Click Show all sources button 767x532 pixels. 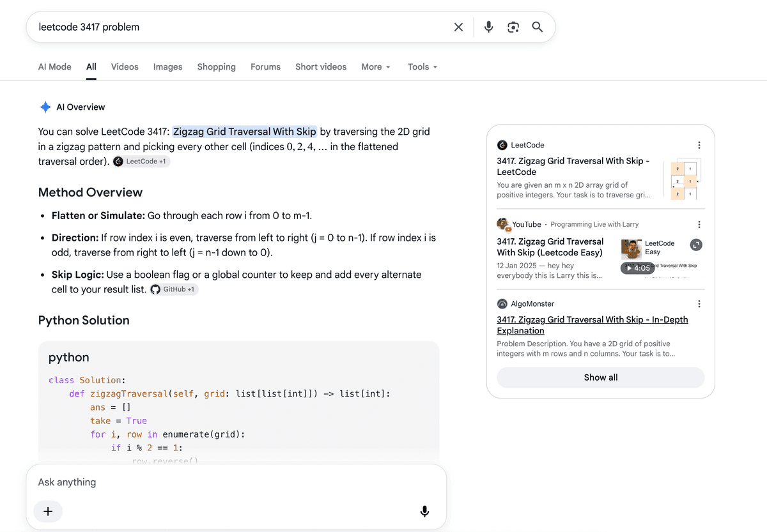[x=601, y=377]
